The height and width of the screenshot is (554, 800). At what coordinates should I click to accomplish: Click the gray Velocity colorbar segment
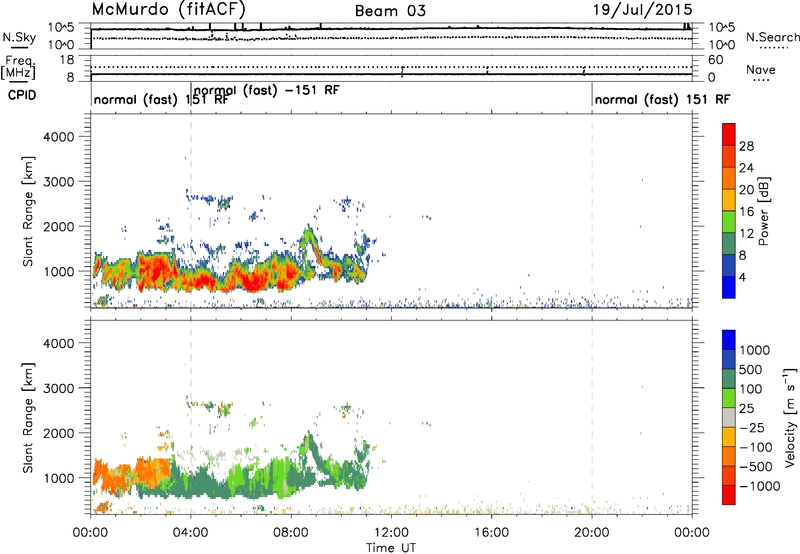[x=729, y=417]
